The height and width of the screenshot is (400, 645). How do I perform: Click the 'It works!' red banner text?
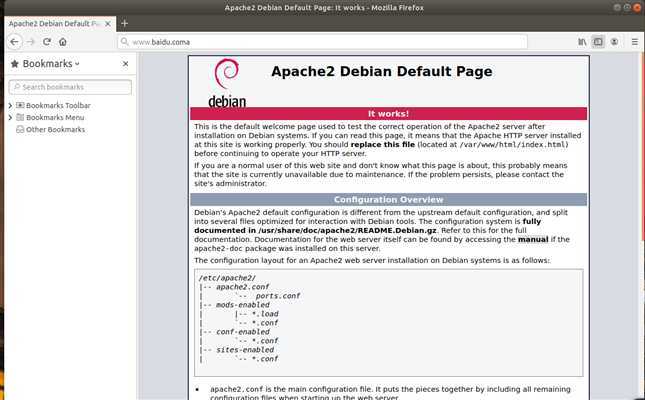pos(388,114)
